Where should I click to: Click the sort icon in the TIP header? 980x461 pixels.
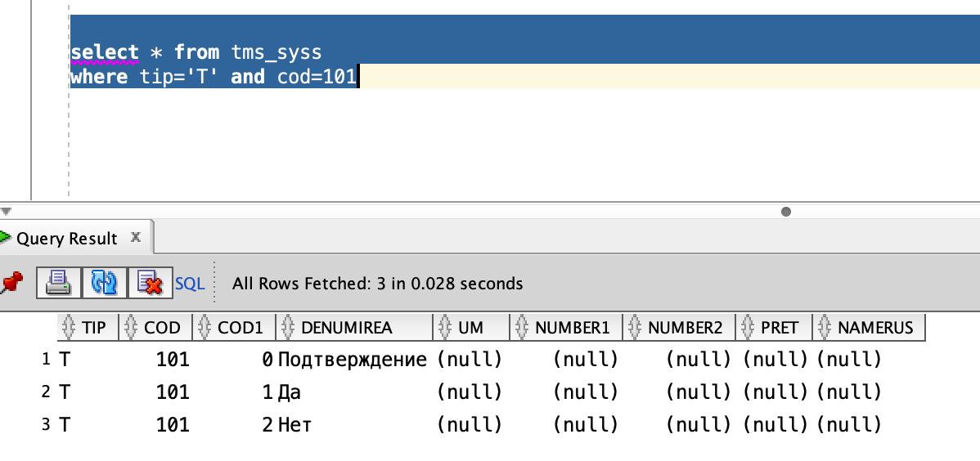[x=69, y=327]
